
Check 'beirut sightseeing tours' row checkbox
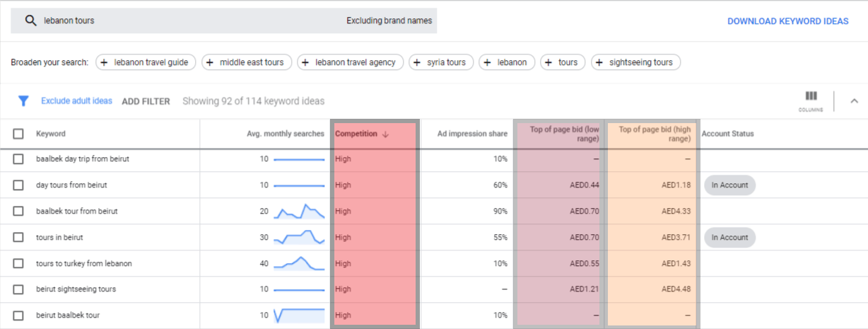pos(18,289)
